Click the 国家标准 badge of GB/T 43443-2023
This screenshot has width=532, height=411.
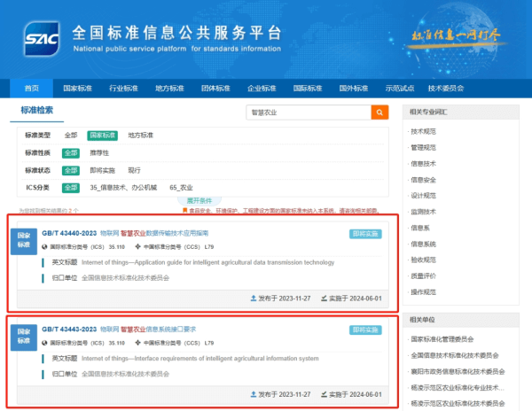tap(24, 337)
